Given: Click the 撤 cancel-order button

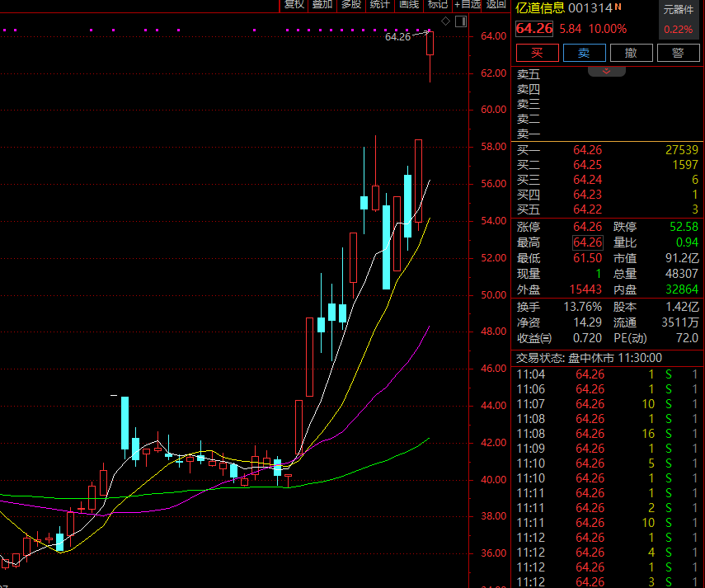Looking at the screenshot, I should pyautogui.click(x=632, y=53).
